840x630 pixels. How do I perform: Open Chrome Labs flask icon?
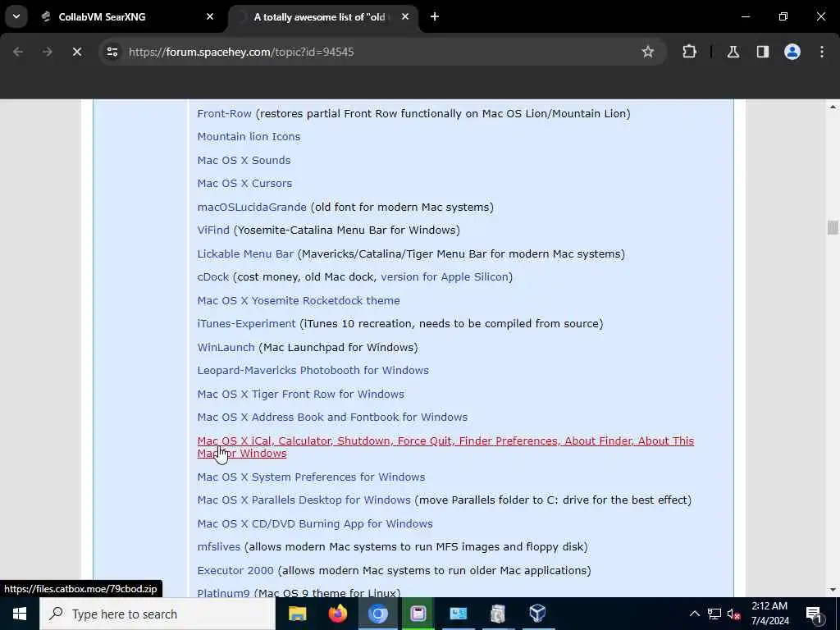coord(733,52)
